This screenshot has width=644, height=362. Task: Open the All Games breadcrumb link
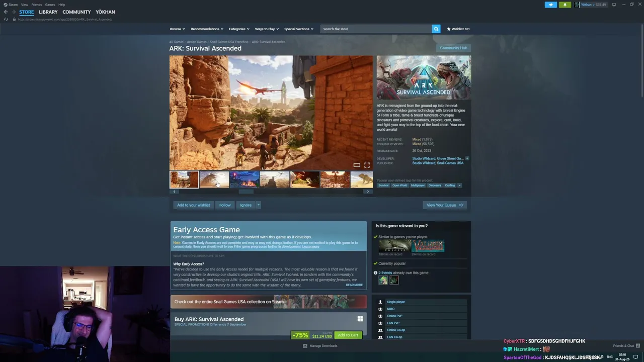pyautogui.click(x=176, y=42)
